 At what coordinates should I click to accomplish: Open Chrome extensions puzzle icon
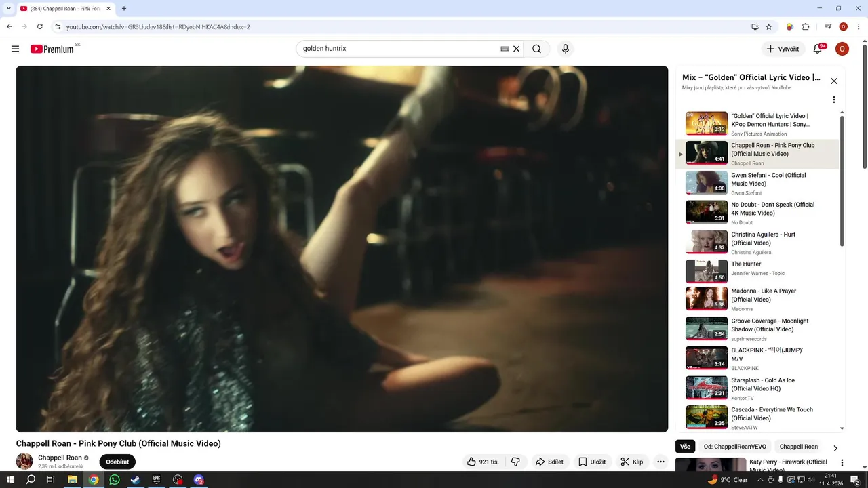point(806,26)
